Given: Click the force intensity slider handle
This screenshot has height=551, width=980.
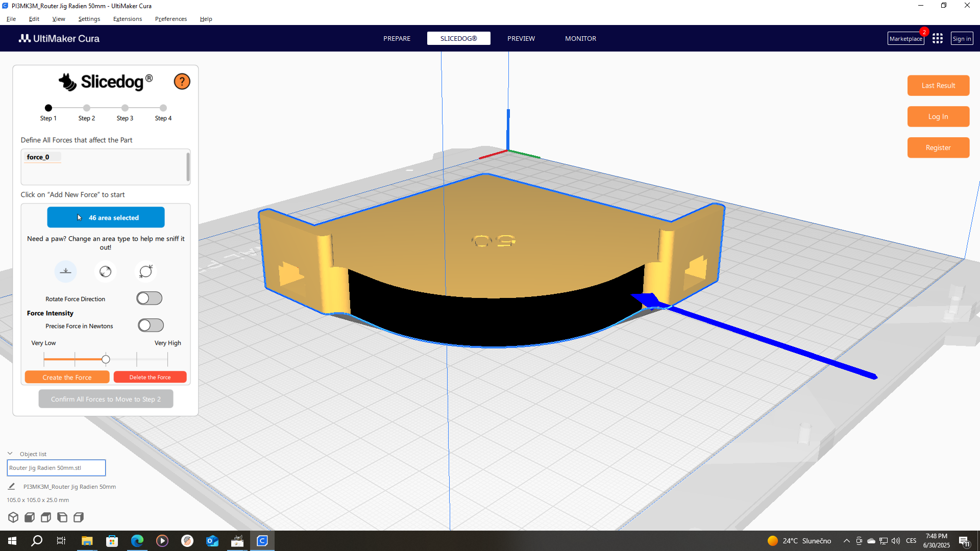Looking at the screenshot, I should 106,360.
